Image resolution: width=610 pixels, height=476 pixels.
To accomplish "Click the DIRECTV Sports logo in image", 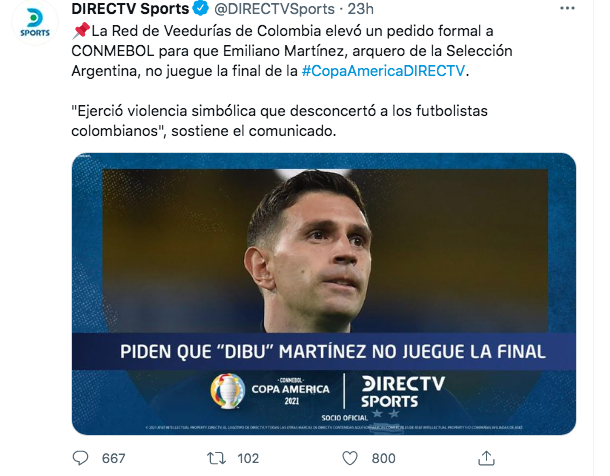I will (x=403, y=392).
